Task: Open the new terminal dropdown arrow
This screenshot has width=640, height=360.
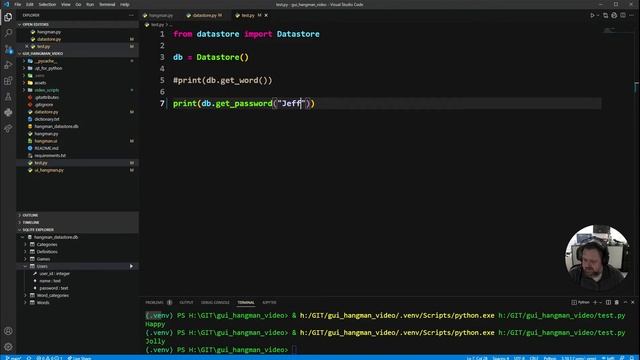Action: (600, 302)
